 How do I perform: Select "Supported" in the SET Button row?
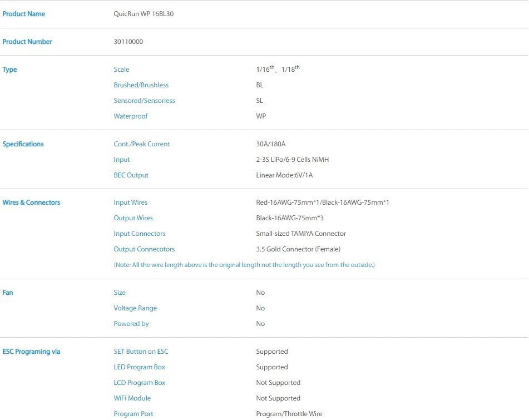272,352
